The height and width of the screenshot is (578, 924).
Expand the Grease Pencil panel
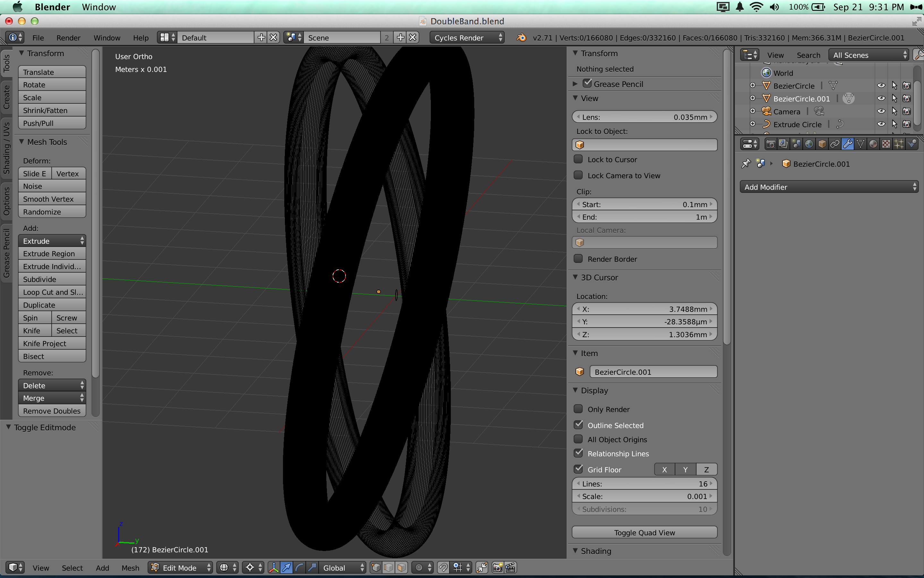click(575, 84)
